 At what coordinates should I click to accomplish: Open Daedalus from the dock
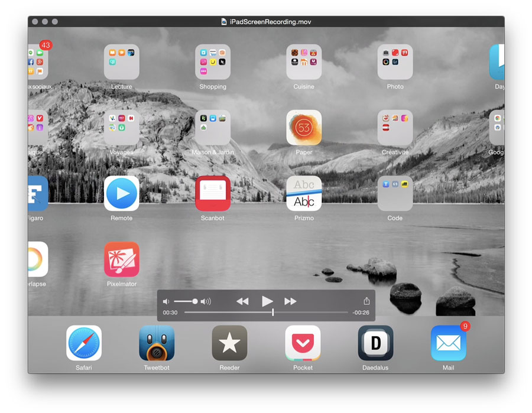375,343
